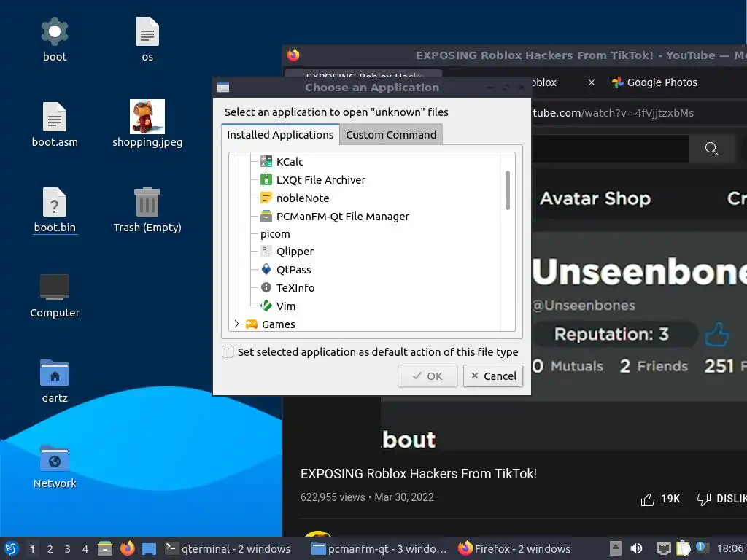
Task: Expand the Games category
Action: (236, 324)
